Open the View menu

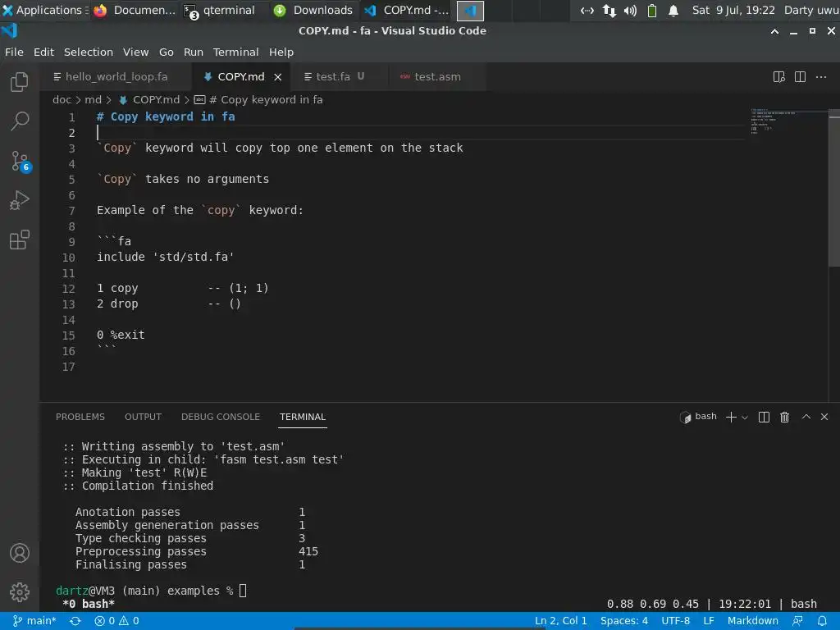click(x=135, y=52)
